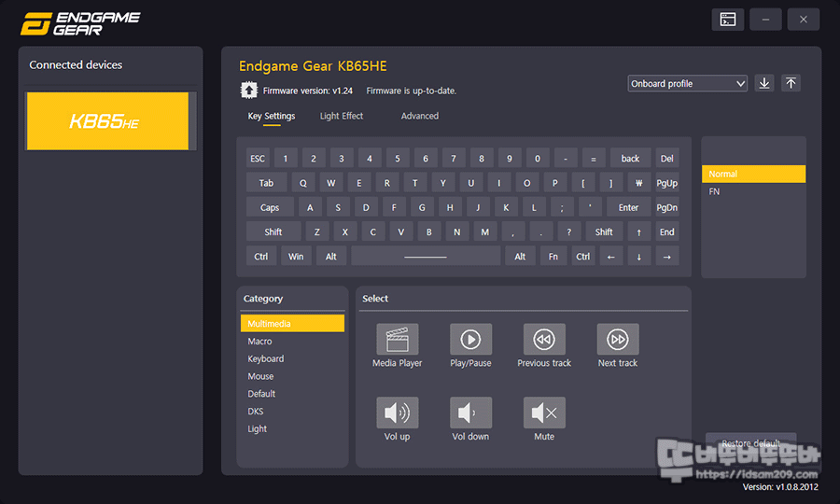Select the left Shift key
Viewport: 840px width, 504px height.
(273, 231)
